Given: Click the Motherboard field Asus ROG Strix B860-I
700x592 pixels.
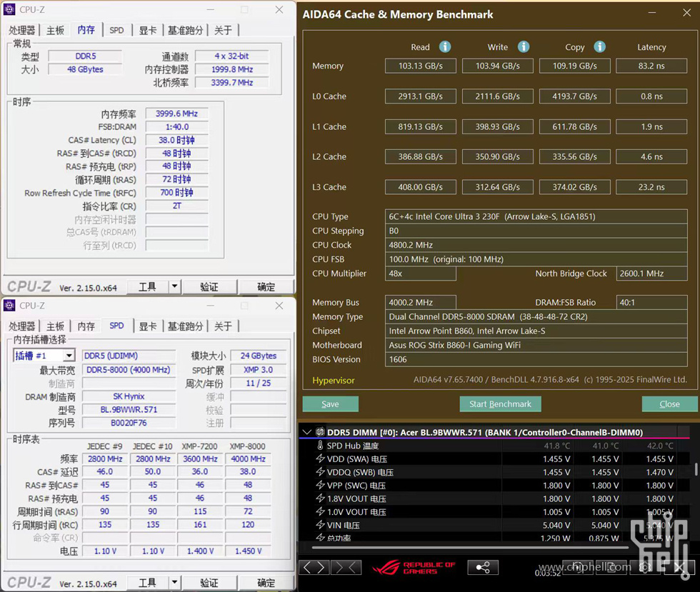Looking at the screenshot, I should [x=536, y=345].
